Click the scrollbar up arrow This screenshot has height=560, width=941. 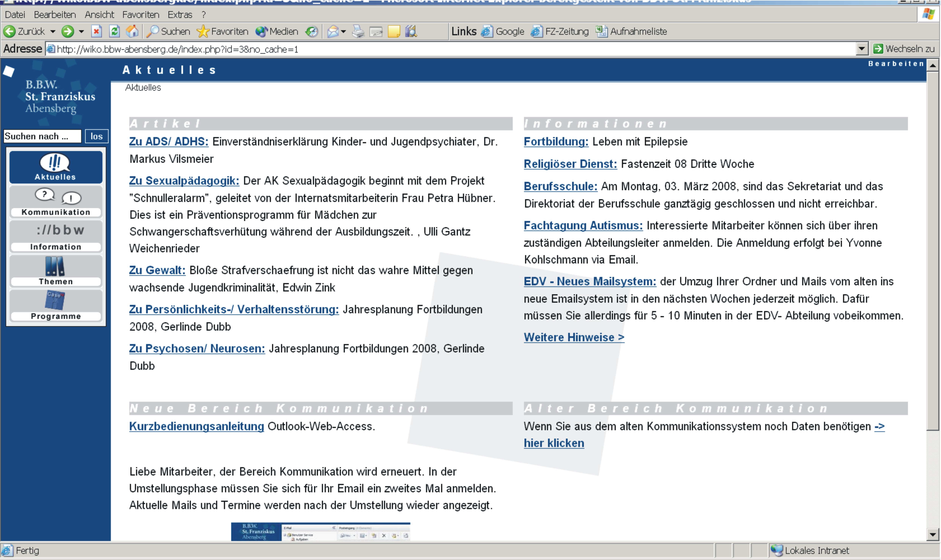point(932,66)
